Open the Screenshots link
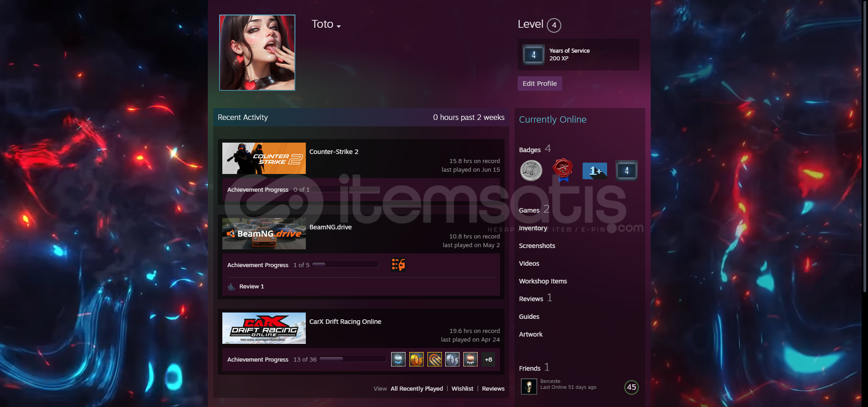This screenshot has height=407, width=868. tap(537, 246)
